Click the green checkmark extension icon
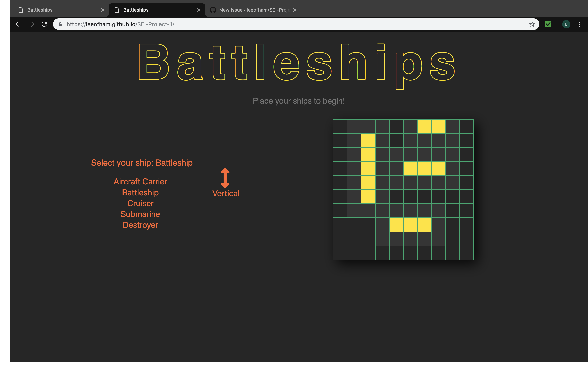Viewport: 588px width, 373px height. pos(548,24)
